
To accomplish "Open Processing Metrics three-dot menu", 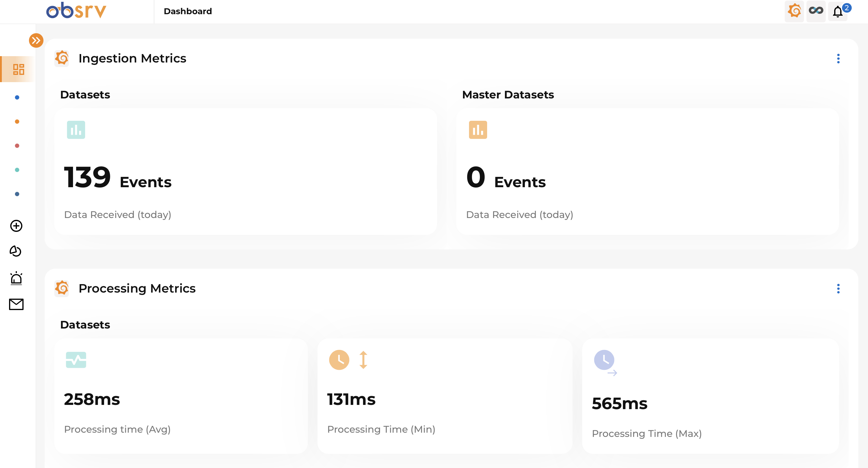I will pos(838,289).
